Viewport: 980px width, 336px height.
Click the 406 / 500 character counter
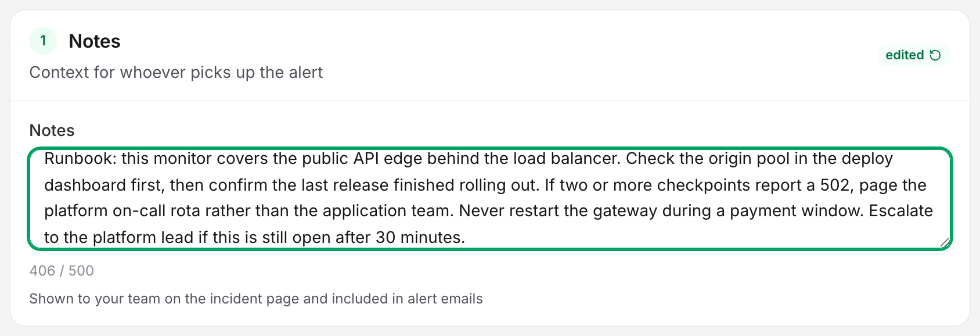click(x=62, y=271)
